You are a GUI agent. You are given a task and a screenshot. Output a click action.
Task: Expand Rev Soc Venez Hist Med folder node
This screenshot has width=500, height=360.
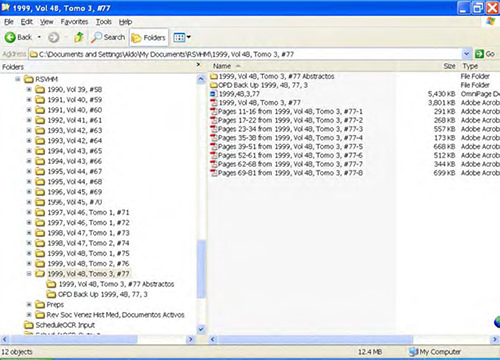coord(29,315)
